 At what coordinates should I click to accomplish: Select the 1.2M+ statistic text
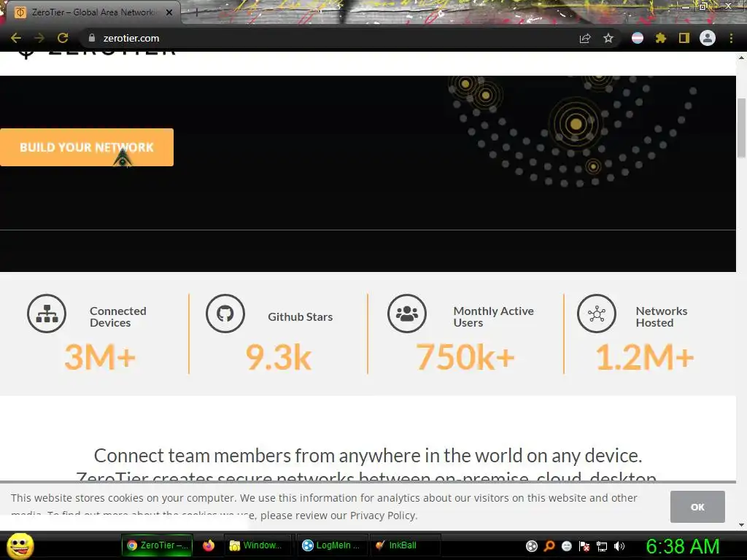645,357
